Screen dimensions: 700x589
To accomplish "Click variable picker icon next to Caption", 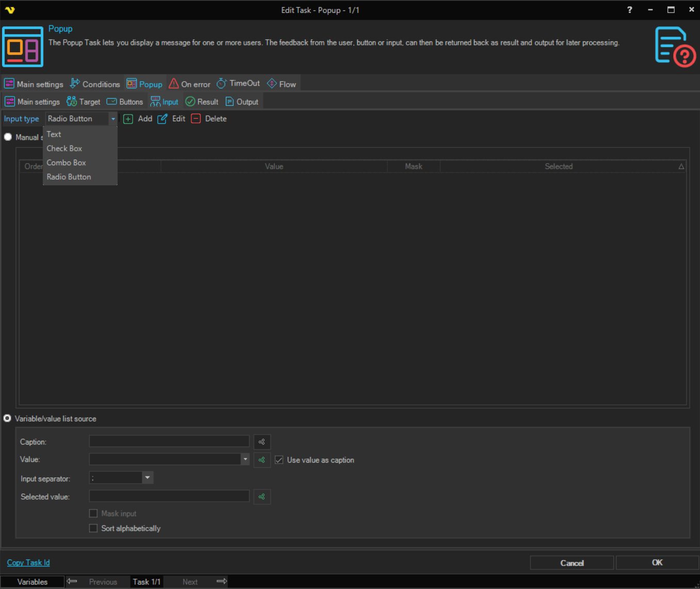I will [262, 442].
